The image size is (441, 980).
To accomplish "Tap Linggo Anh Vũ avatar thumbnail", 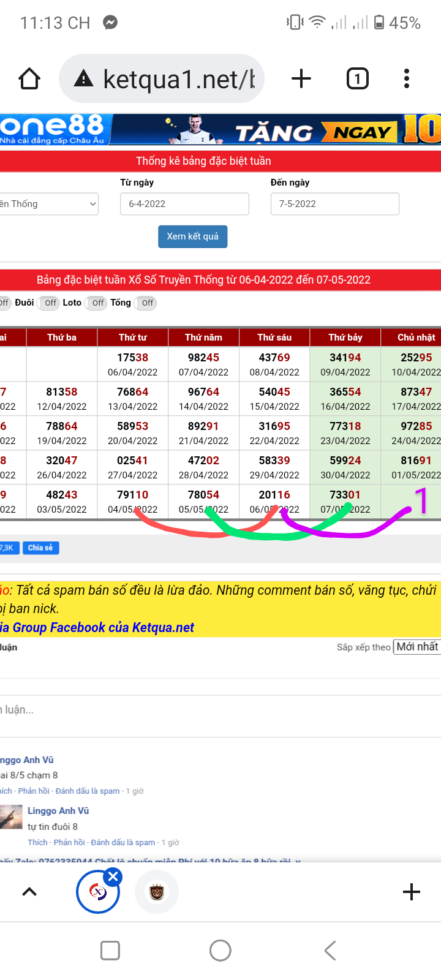I will pos(11,817).
